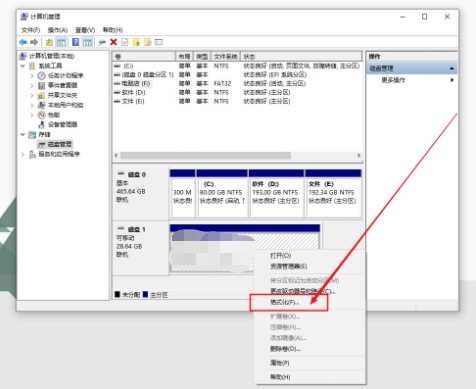Expand the Services and Applications node

tap(23, 154)
